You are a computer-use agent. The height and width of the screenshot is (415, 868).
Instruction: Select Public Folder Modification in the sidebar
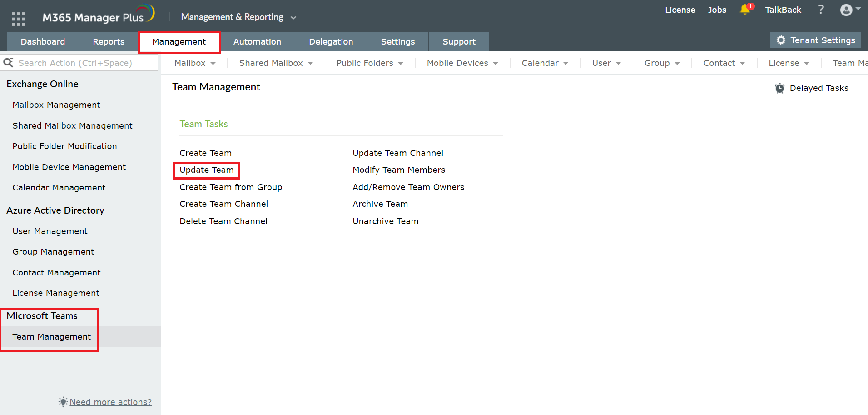[x=64, y=146]
